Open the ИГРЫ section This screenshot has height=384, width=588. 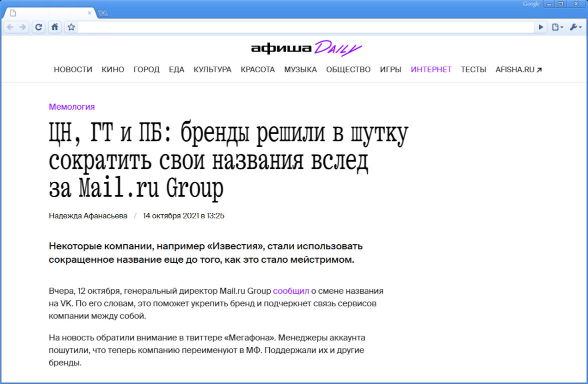(x=390, y=70)
